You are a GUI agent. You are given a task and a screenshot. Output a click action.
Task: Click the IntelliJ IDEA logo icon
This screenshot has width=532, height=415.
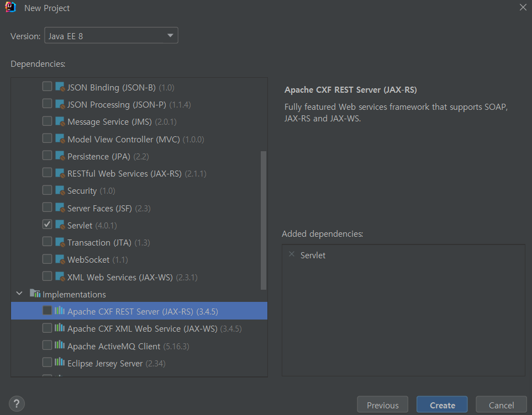click(x=10, y=7)
